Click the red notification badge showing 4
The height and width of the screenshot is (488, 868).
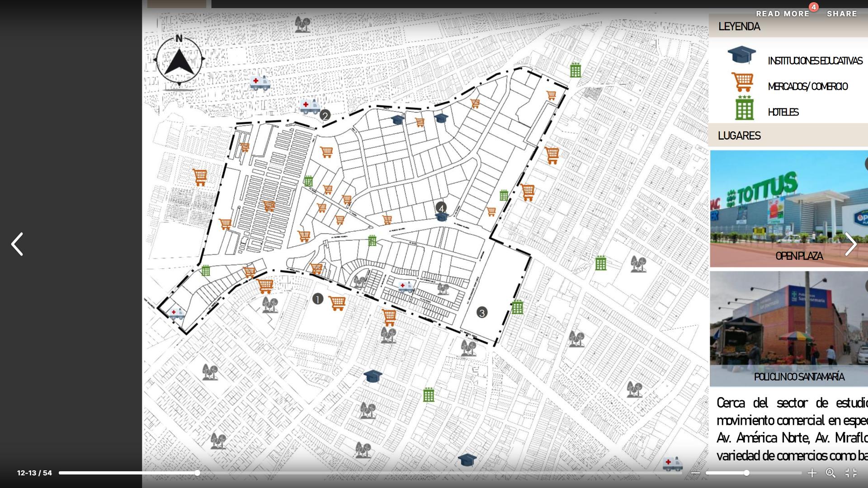pyautogui.click(x=813, y=7)
